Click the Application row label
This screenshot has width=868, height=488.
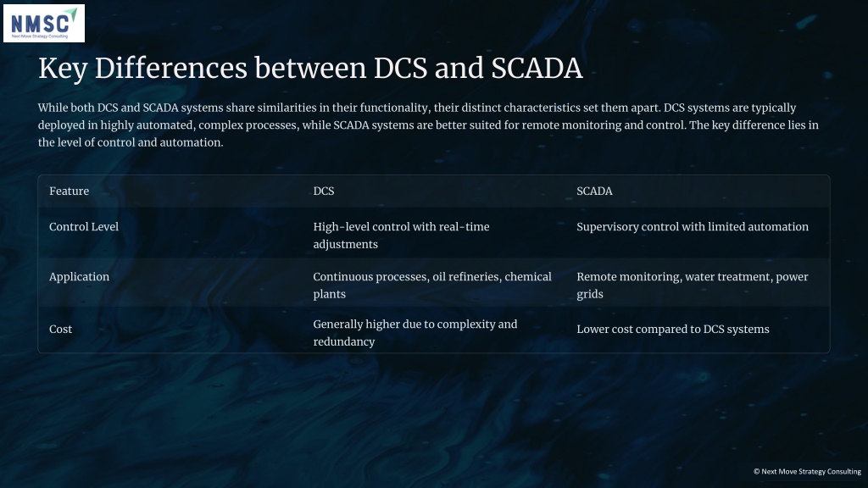click(x=79, y=277)
